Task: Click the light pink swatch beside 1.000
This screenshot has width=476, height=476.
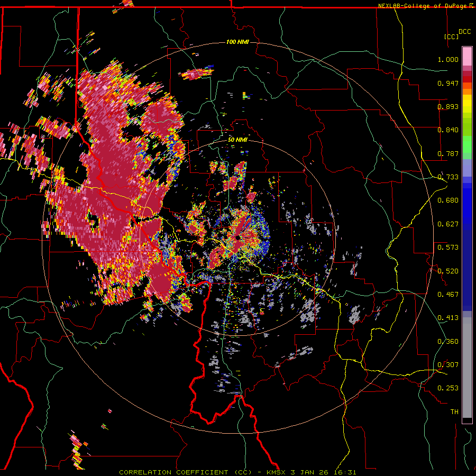Action: pos(467,57)
